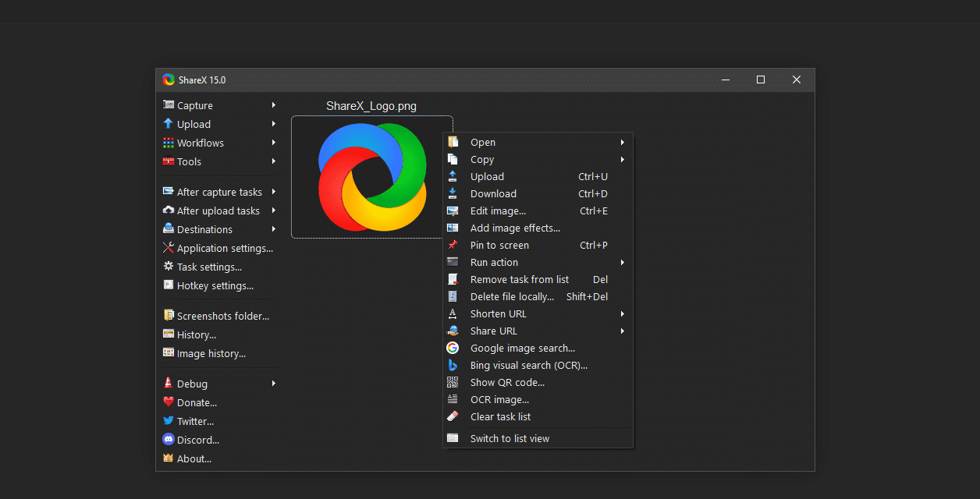Expand the Run action submenu arrow

click(x=623, y=262)
